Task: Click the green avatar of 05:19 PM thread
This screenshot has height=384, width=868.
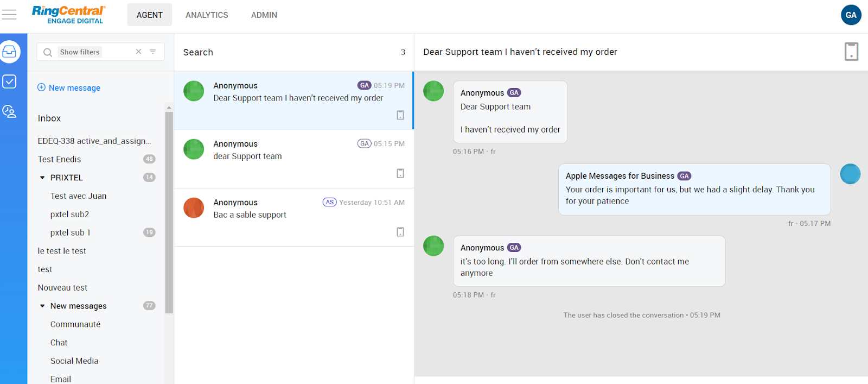Action: pos(194,91)
